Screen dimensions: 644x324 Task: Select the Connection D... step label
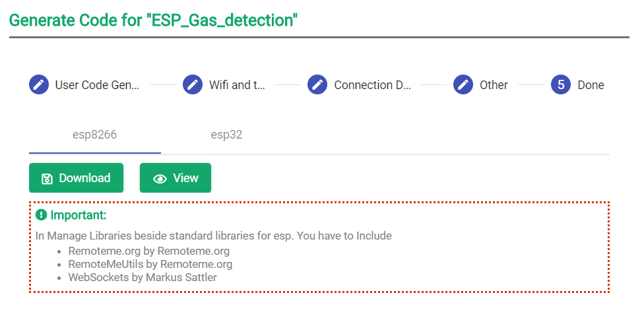pyautogui.click(x=372, y=85)
